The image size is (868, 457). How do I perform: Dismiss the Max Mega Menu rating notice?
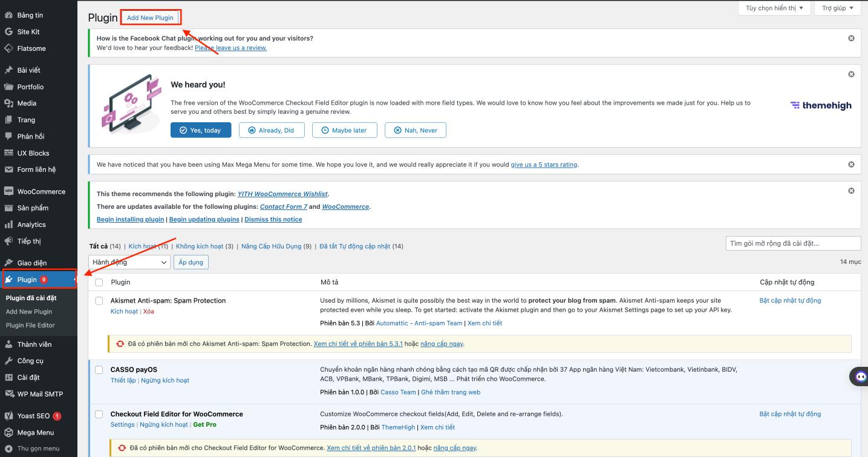click(851, 164)
